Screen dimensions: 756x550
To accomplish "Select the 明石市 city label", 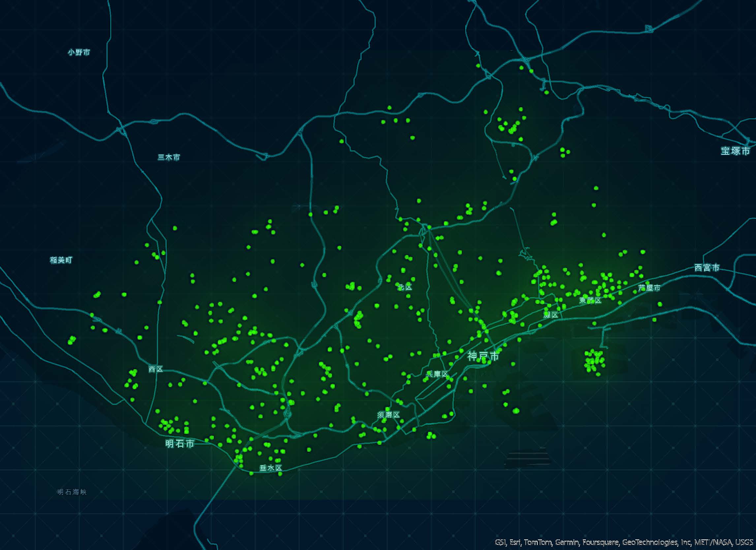I will pyautogui.click(x=180, y=444).
